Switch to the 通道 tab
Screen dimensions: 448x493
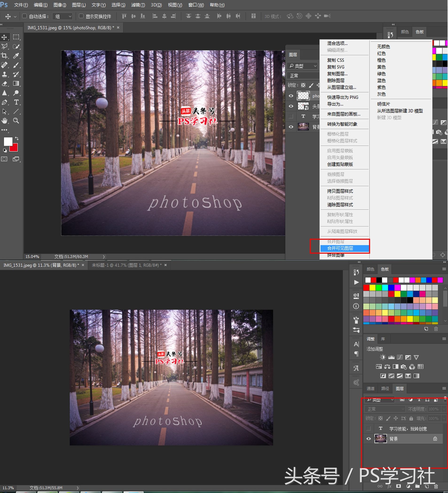[370, 388]
